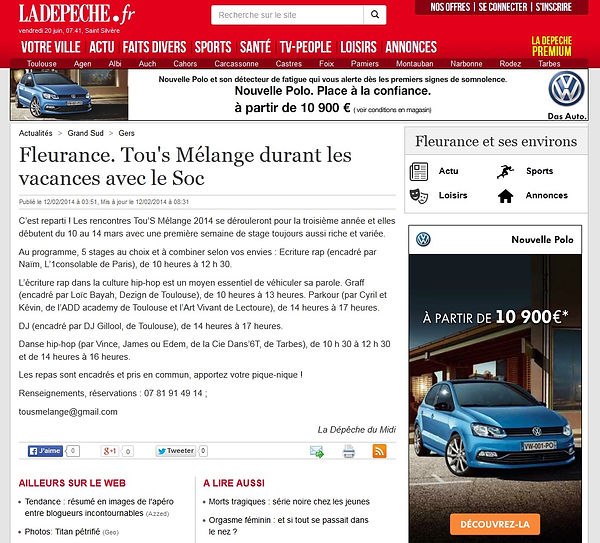
Task: Click the Annonces house icon
Action: [505, 196]
